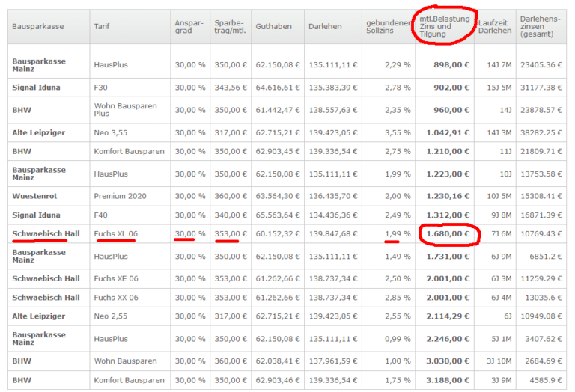Select the 2,29 % Sollzins cell
This screenshot has width=575, height=392.
click(398, 65)
